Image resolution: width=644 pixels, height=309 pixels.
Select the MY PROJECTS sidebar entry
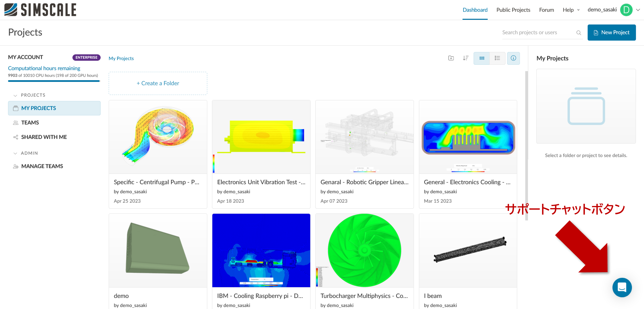39,108
